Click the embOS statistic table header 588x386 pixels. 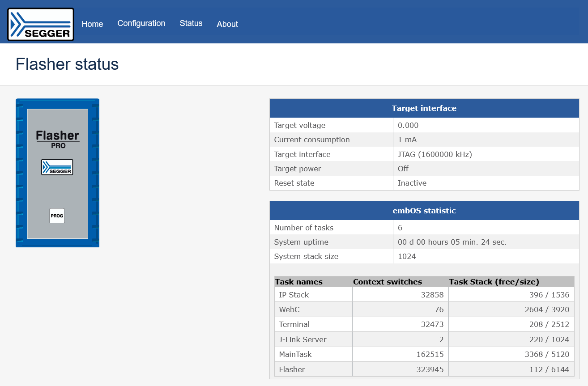tap(424, 211)
